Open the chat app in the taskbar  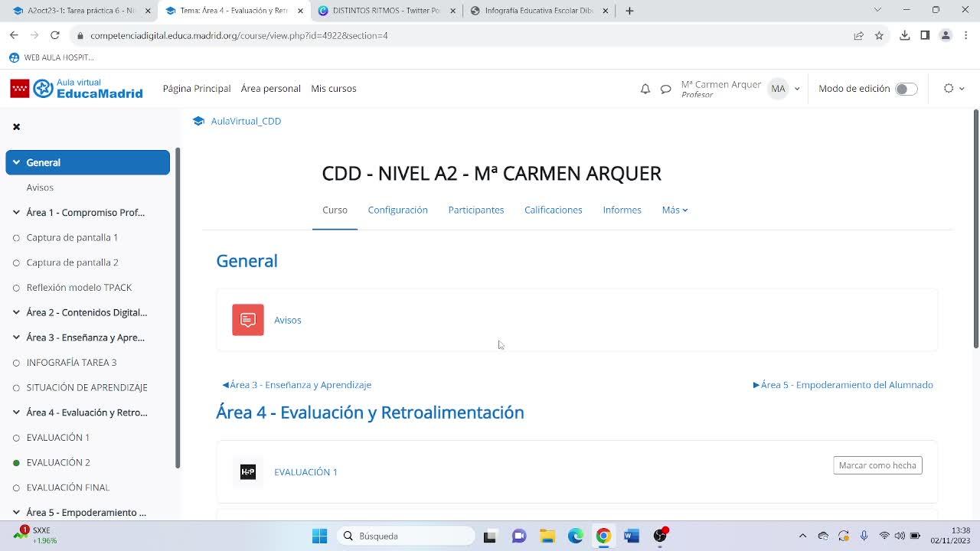(x=519, y=536)
